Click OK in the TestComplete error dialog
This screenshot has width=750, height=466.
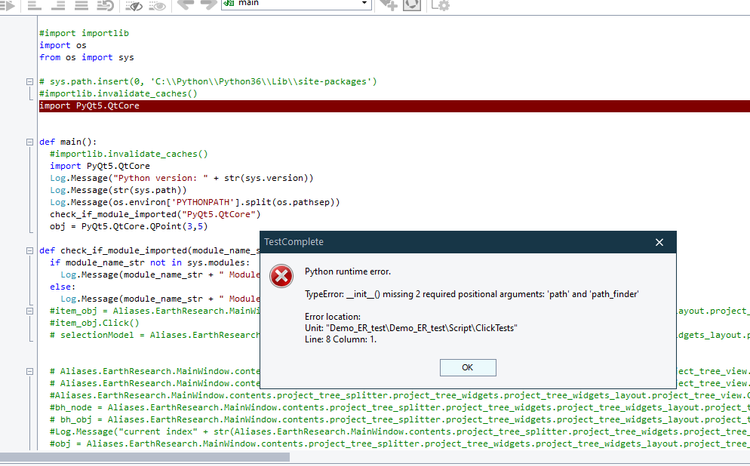pyautogui.click(x=467, y=366)
